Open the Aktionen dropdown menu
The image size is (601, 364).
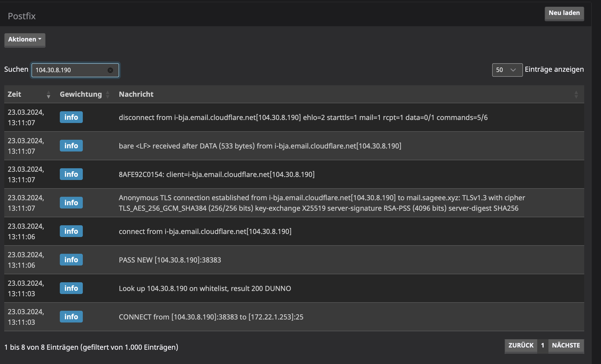click(x=25, y=39)
